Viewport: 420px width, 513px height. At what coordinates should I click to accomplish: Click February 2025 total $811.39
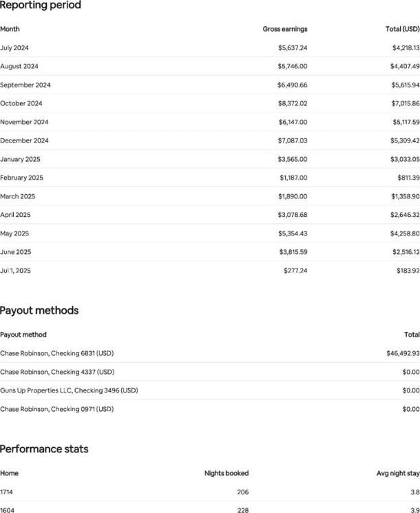coord(408,178)
